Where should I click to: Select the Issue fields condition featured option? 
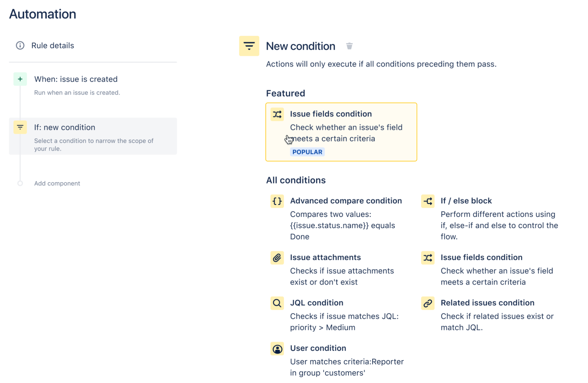coord(341,132)
